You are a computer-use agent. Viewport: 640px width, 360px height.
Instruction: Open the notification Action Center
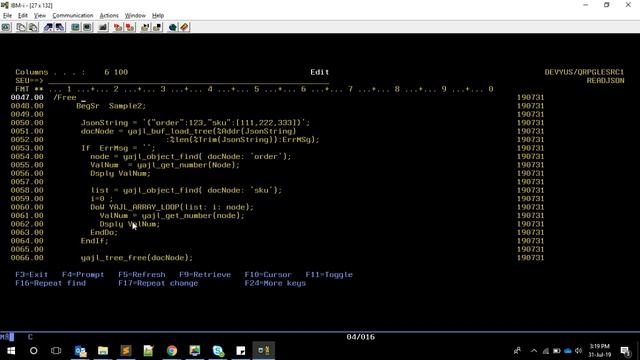click(x=625, y=351)
